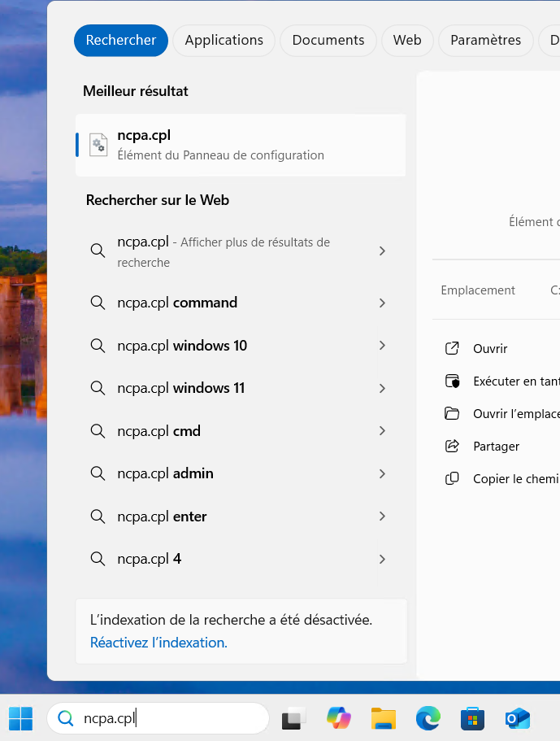The width and height of the screenshot is (560, 741).
Task: Click the Windows Start button
Action: 21,718
